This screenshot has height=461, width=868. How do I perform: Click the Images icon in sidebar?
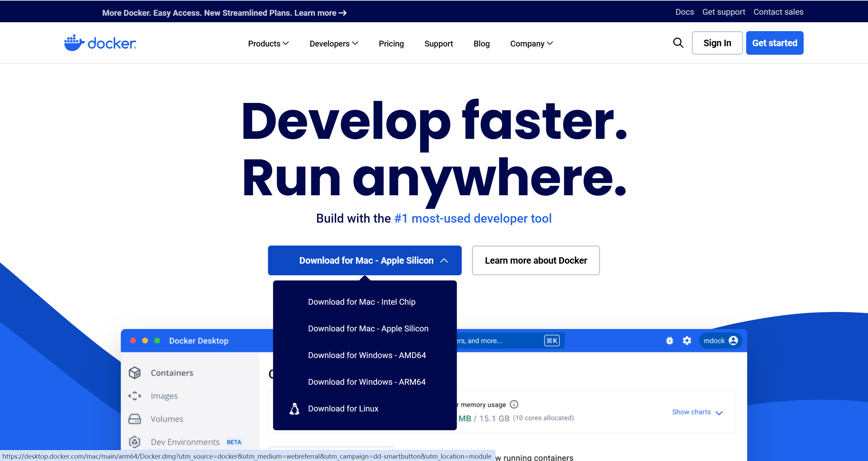tap(135, 396)
